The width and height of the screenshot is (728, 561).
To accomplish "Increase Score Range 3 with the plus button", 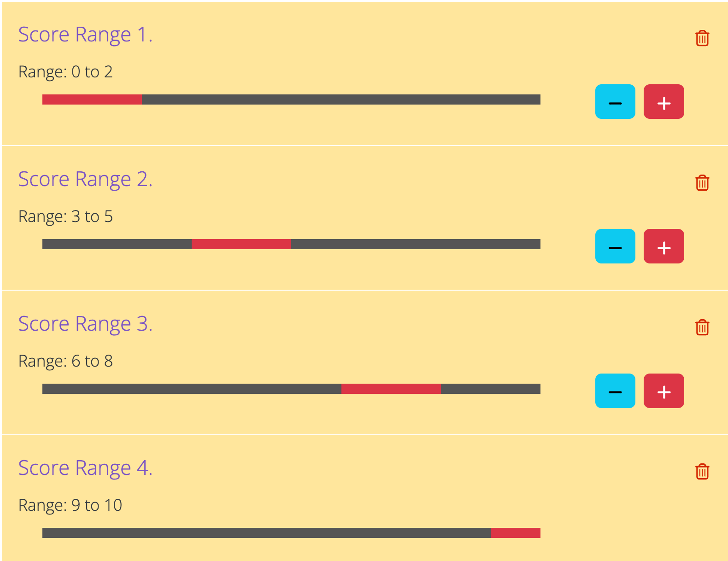I will pos(663,391).
